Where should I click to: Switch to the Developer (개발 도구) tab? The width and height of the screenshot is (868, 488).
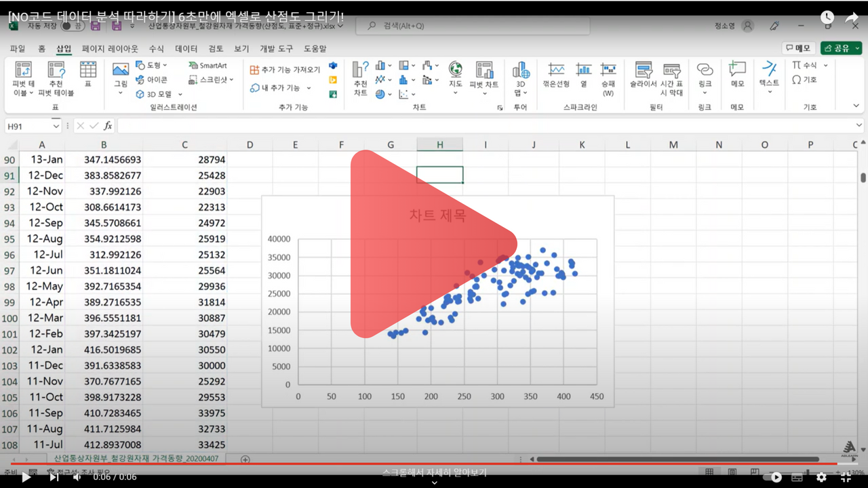tap(277, 49)
